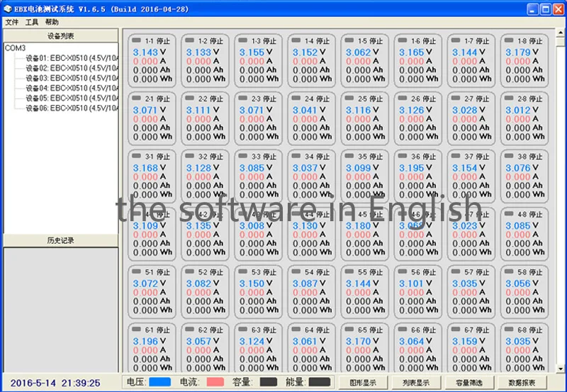Click channel 3-3 status indicator icon

tap(243, 156)
